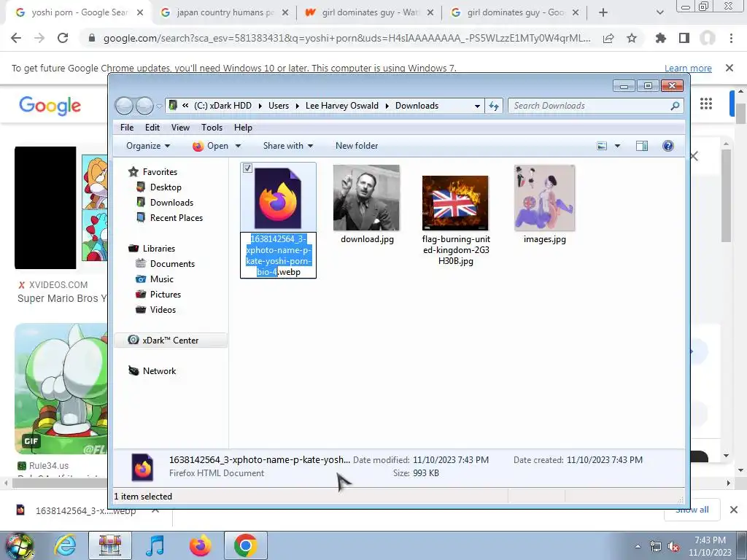Click the Firefox icon beside Open
This screenshot has width=747, height=560.
[198, 146]
